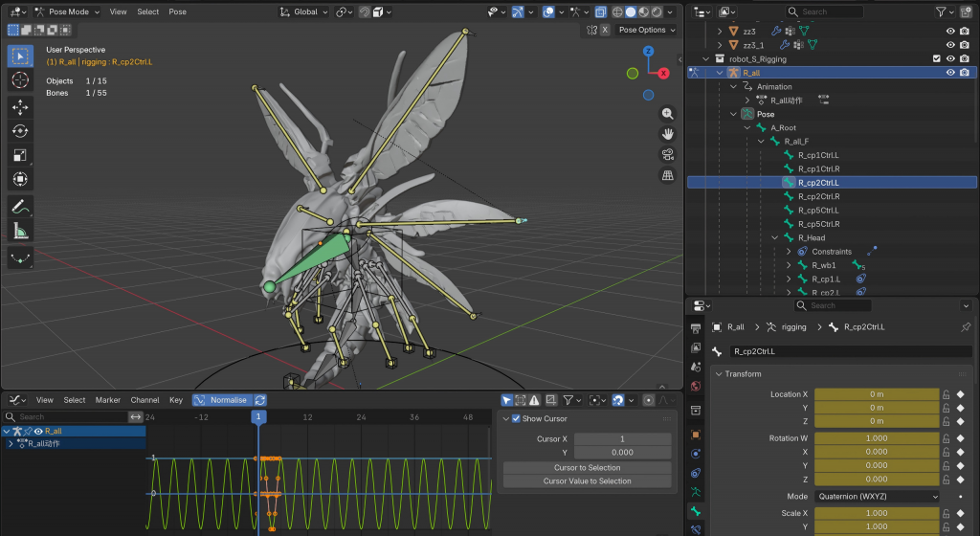Click the Location X value field
The image size is (980, 536).
[877, 394]
